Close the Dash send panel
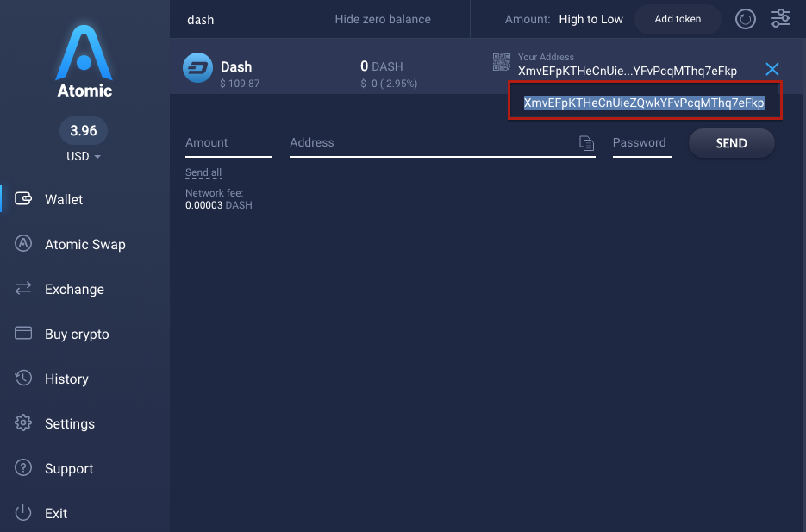The height and width of the screenshot is (532, 806). (x=772, y=69)
